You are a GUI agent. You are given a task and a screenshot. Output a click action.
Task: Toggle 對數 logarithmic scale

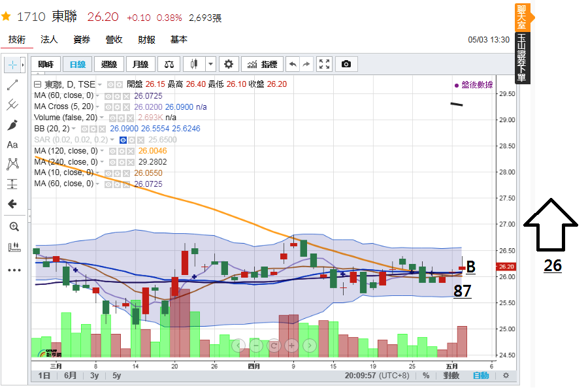point(451,376)
